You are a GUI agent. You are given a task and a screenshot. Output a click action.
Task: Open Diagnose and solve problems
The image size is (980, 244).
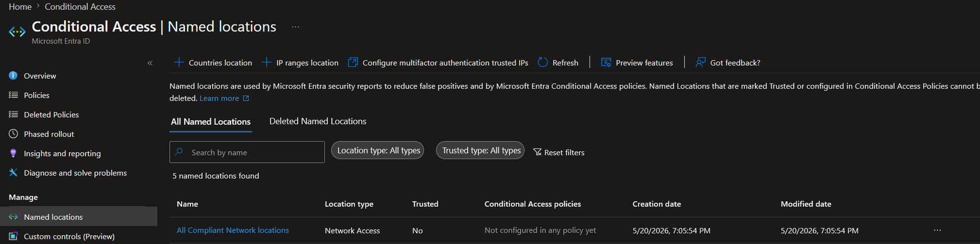[x=76, y=173]
